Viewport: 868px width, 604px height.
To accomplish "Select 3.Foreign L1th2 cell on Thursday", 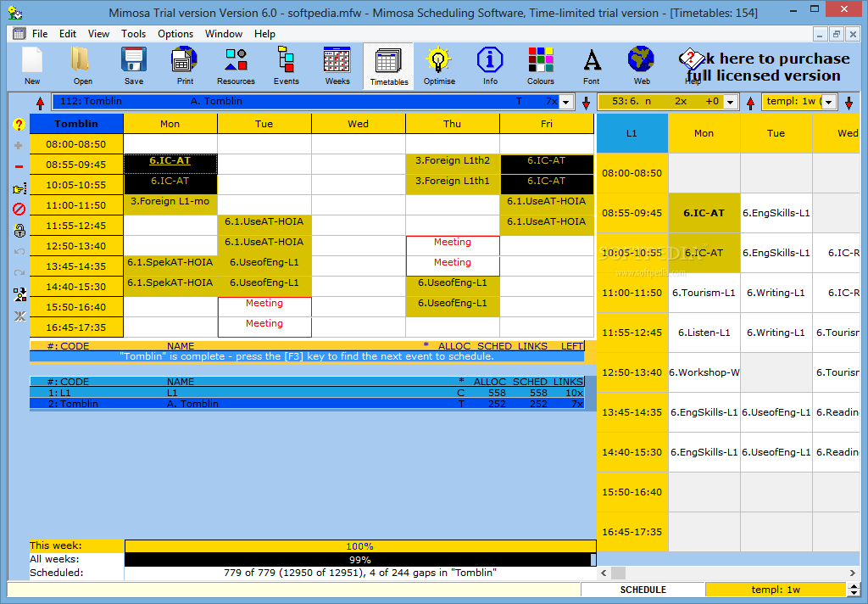I will [x=453, y=164].
